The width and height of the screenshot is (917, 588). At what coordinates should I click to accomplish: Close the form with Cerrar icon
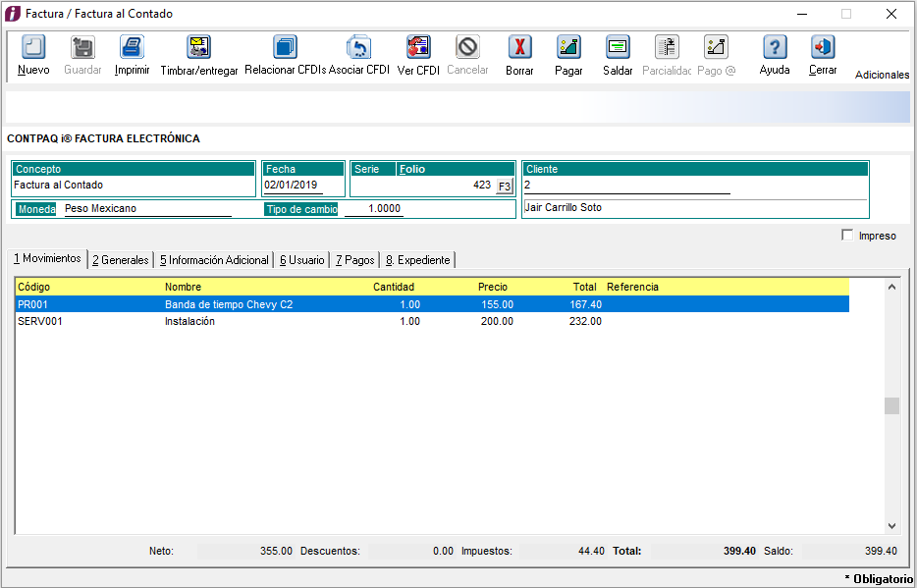[x=823, y=48]
